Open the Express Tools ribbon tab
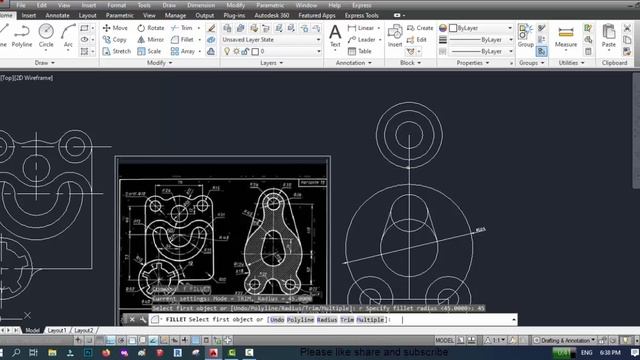The width and height of the screenshot is (640, 360). pos(362,16)
